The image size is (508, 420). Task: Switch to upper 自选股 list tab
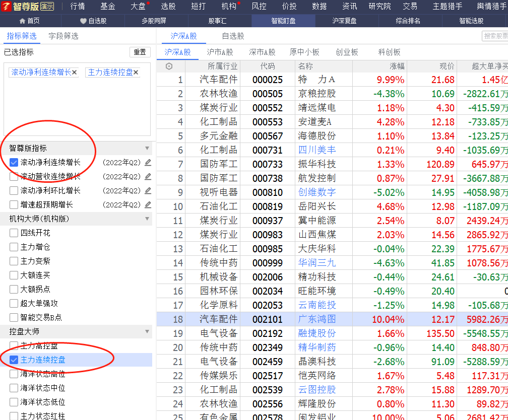coord(233,36)
